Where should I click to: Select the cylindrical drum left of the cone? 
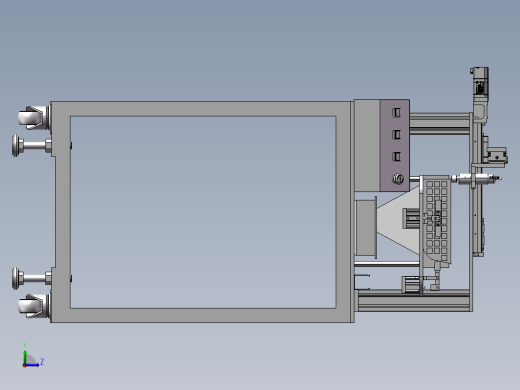[366, 227]
